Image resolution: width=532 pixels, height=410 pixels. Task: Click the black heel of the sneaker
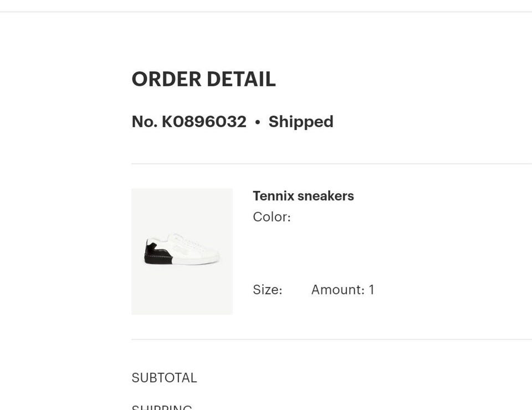point(157,255)
